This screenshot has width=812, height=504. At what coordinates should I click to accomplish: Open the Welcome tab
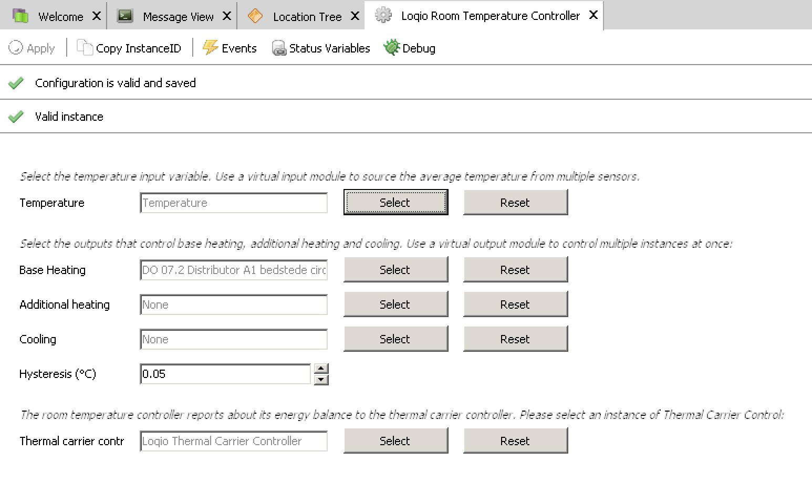[60, 17]
